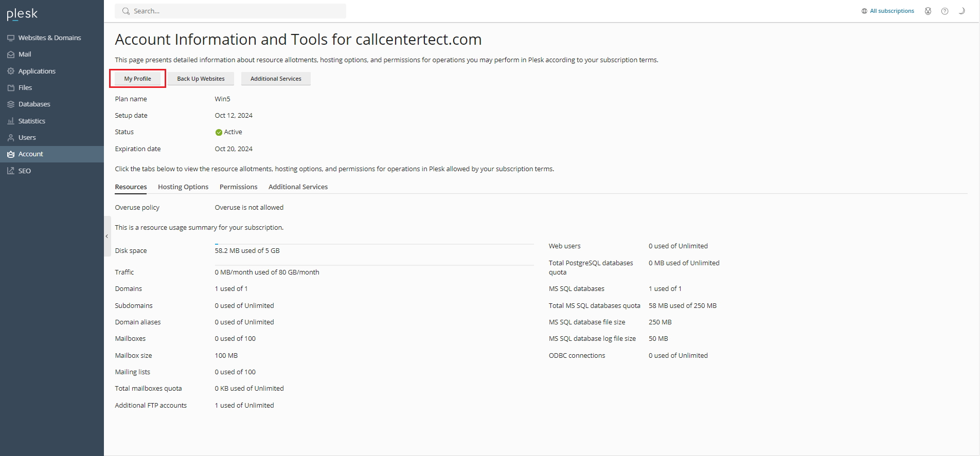Open the Files manager
This screenshot has height=456, width=980.
(25, 88)
